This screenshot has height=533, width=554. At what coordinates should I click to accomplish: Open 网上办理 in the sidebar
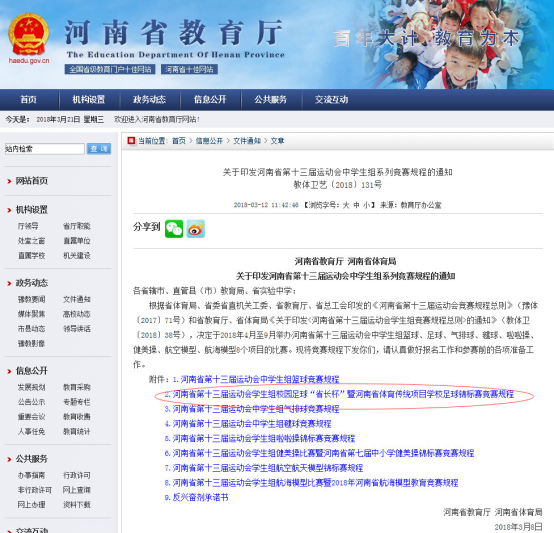click(31, 505)
